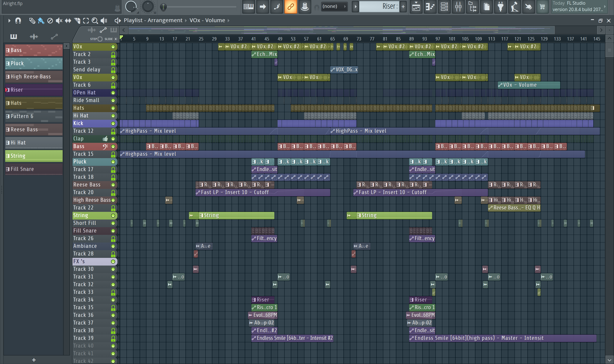Open the playlist options menu arrow
614x364 pixels.
coord(9,21)
